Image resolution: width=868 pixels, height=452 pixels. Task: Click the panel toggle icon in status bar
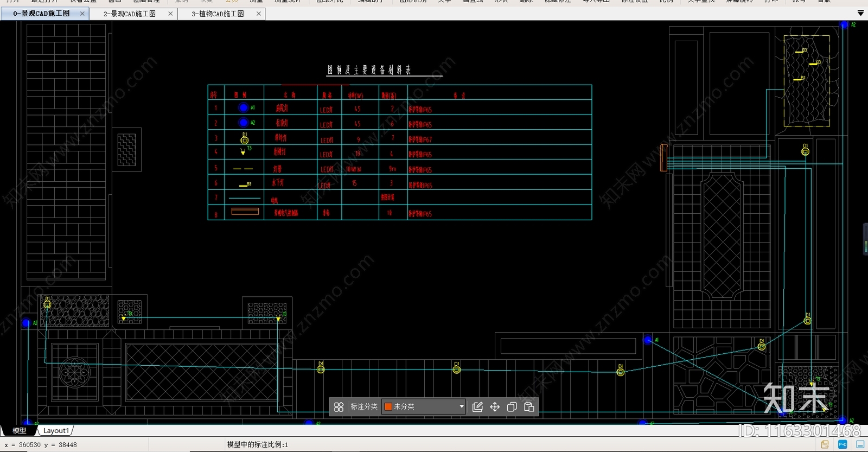tap(860, 444)
